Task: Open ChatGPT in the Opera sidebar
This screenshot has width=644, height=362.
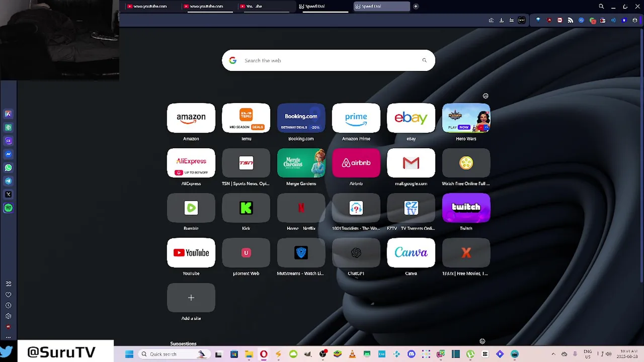Action: pyautogui.click(x=8, y=128)
